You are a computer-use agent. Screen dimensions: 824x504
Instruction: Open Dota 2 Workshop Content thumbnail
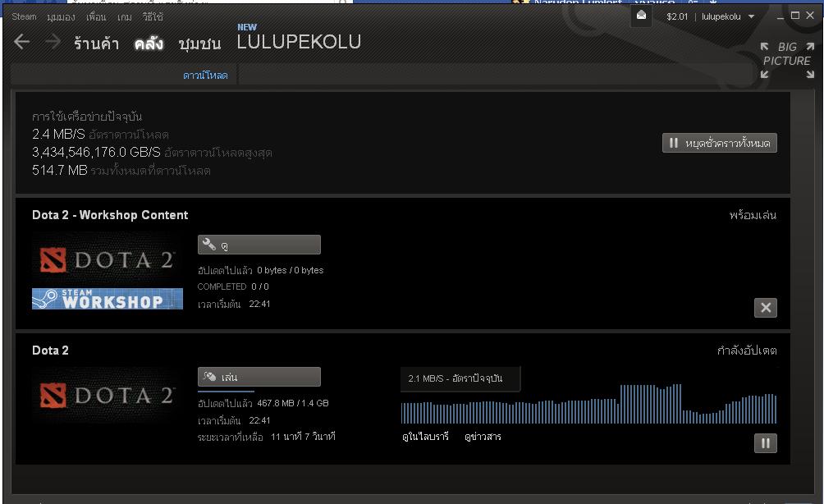[x=108, y=260]
